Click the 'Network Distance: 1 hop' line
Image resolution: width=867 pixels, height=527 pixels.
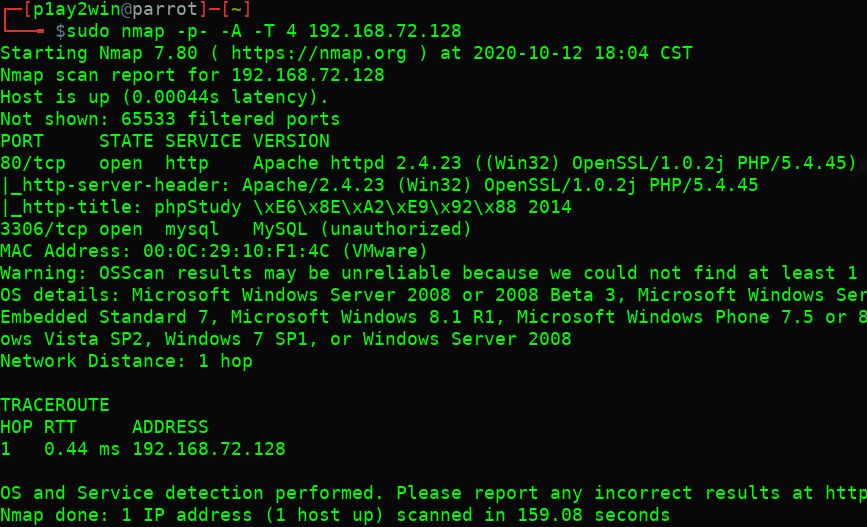(126, 361)
